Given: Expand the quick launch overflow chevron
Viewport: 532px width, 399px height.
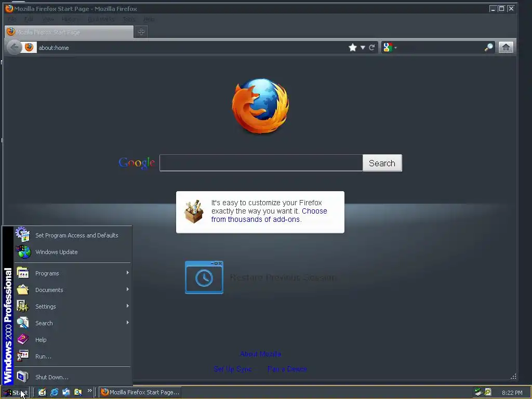Looking at the screenshot, I should click(89, 391).
